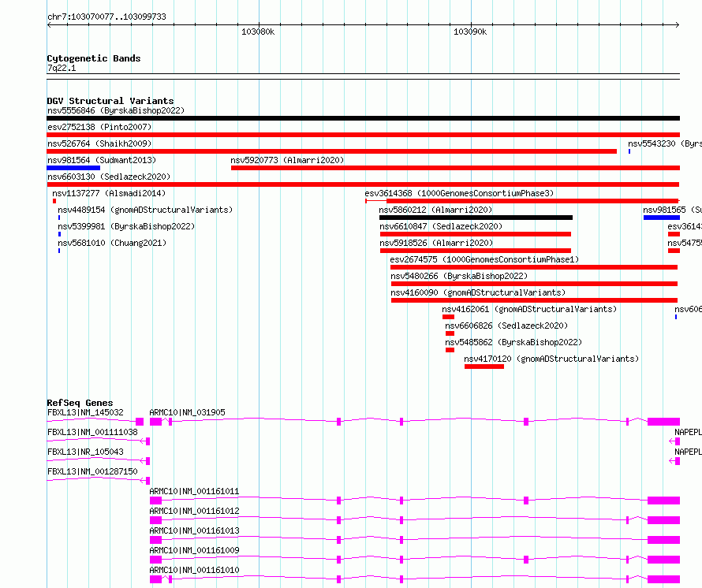The image size is (702, 588).
Task: Click the nsv6606826 Sedlazeck2020 red marker
Action: click(x=450, y=333)
